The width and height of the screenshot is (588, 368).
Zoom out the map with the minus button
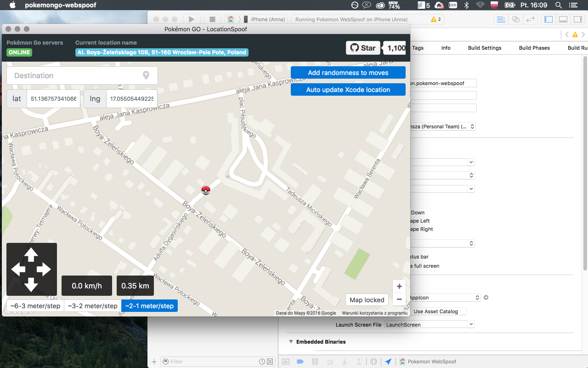[399, 299]
